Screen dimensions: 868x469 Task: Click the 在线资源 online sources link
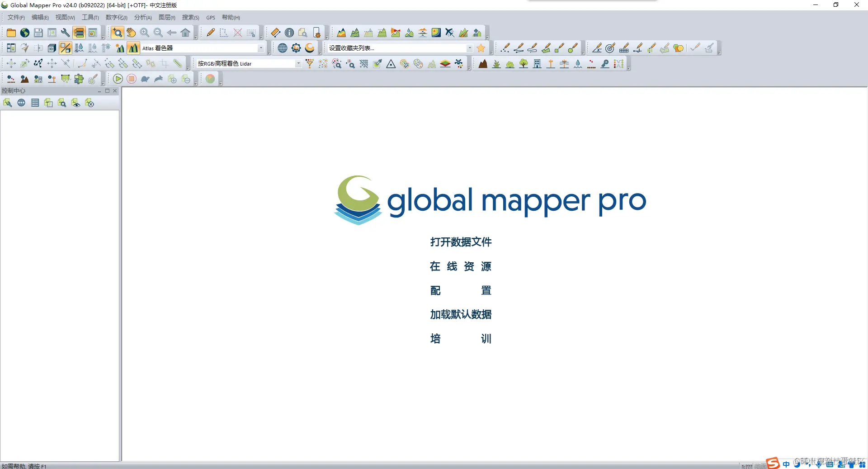461,266
